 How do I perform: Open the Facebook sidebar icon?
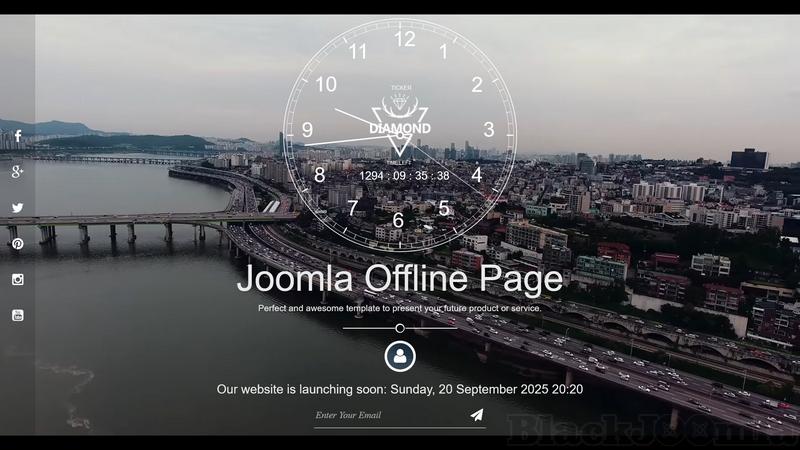point(18,136)
